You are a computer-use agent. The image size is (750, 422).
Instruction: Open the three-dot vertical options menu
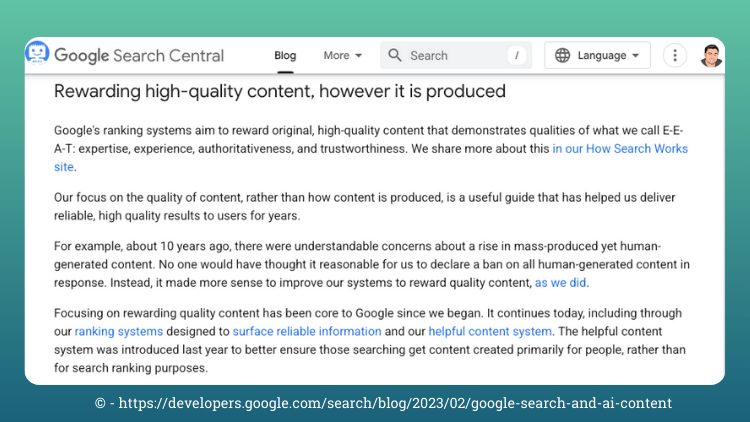click(x=675, y=56)
